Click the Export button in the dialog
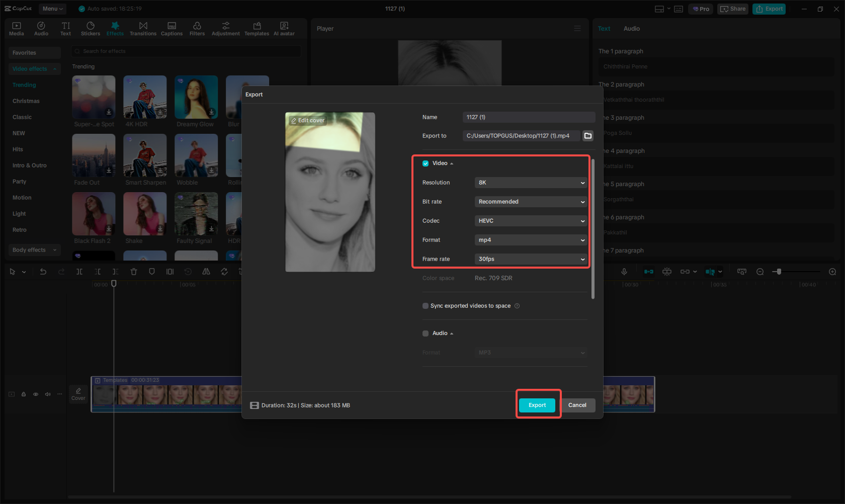The image size is (845, 504). (x=537, y=405)
